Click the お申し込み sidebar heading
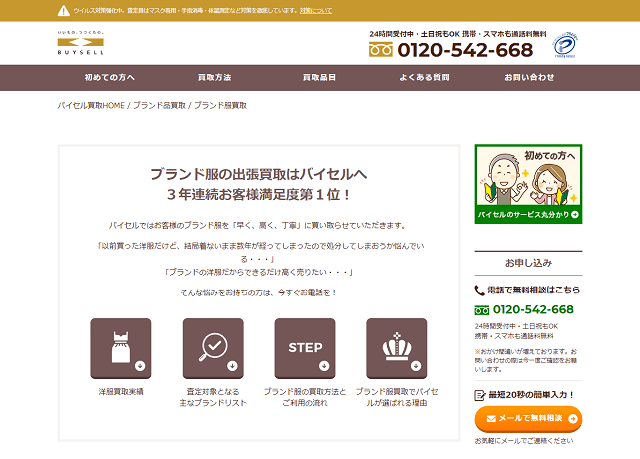Image resolution: width=640 pixels, height=459 pixels. point(528,263)
